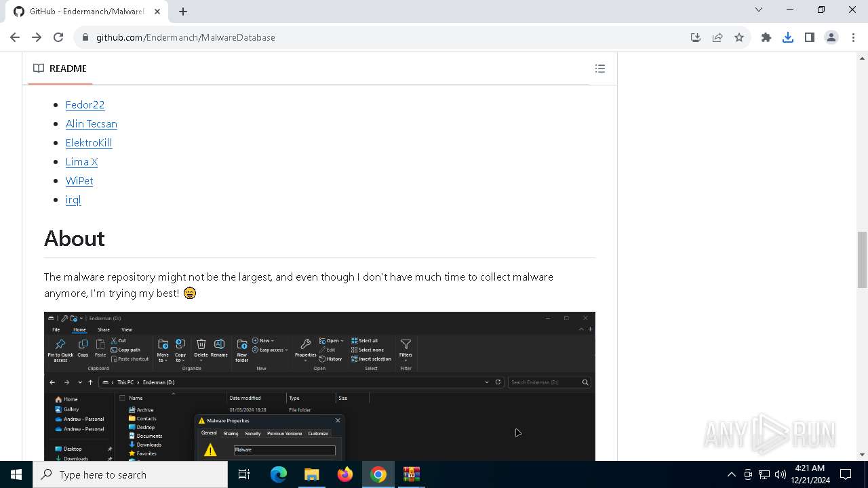Install app icon in address bar

(x=696, y=37)
